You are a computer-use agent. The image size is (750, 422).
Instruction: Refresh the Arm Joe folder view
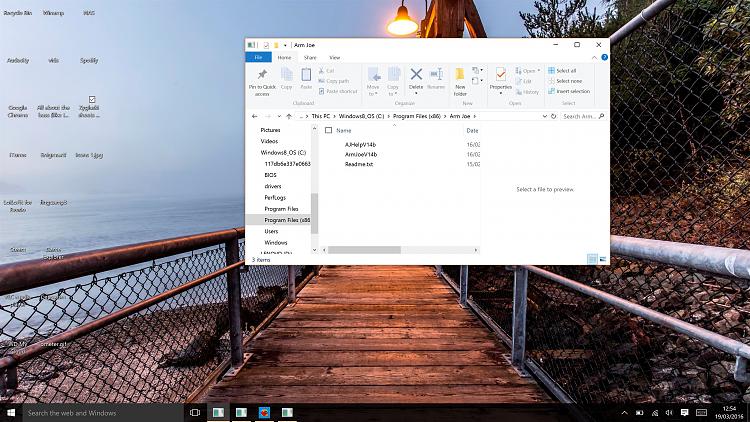click(553, 116)
